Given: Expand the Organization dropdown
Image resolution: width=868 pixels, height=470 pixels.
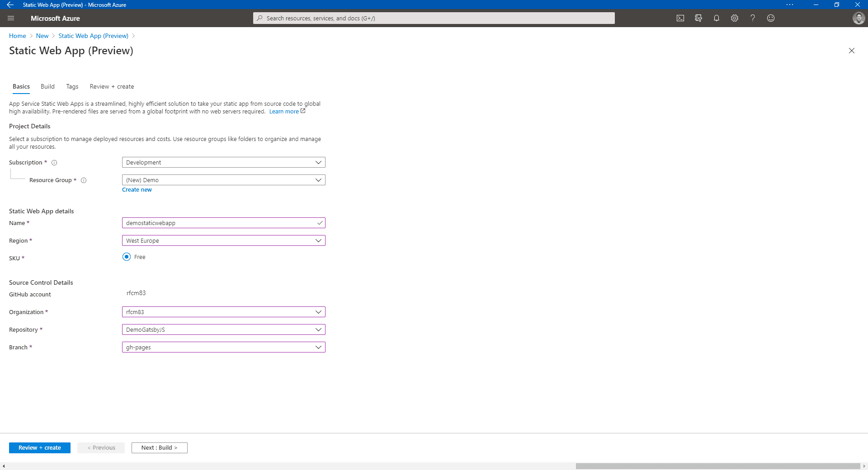Looking at the screenshot, I should pyautogui.click(x=223, y=312).
